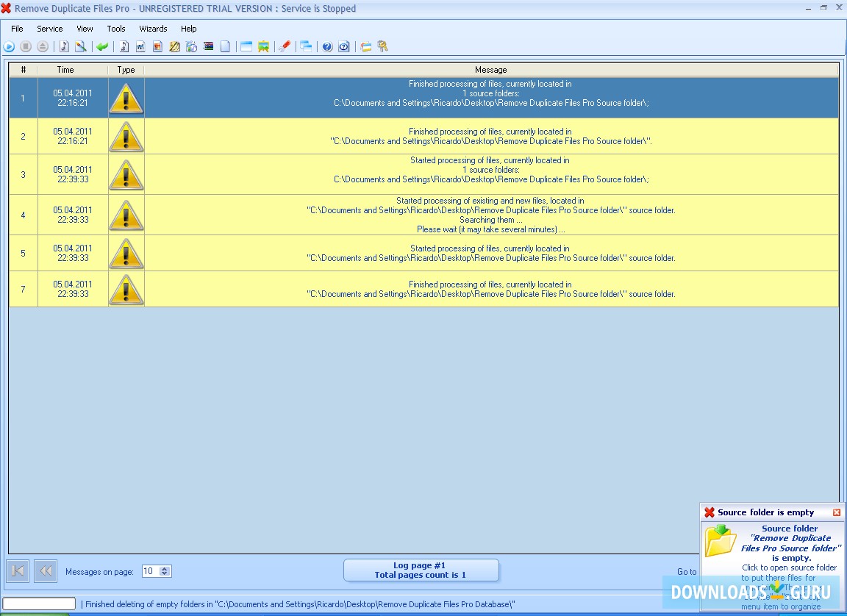Click the Messages on page number field

[149, 571]
